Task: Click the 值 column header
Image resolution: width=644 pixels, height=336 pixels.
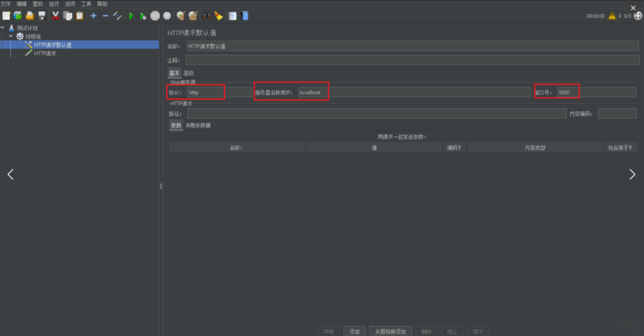Action: point(375,148)
